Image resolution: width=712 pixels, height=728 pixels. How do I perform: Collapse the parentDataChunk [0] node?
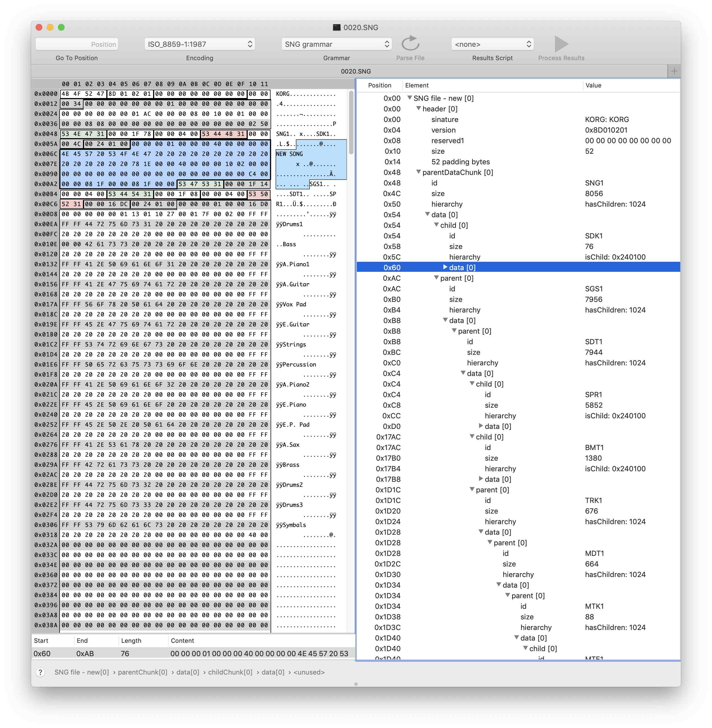(418, 172)
